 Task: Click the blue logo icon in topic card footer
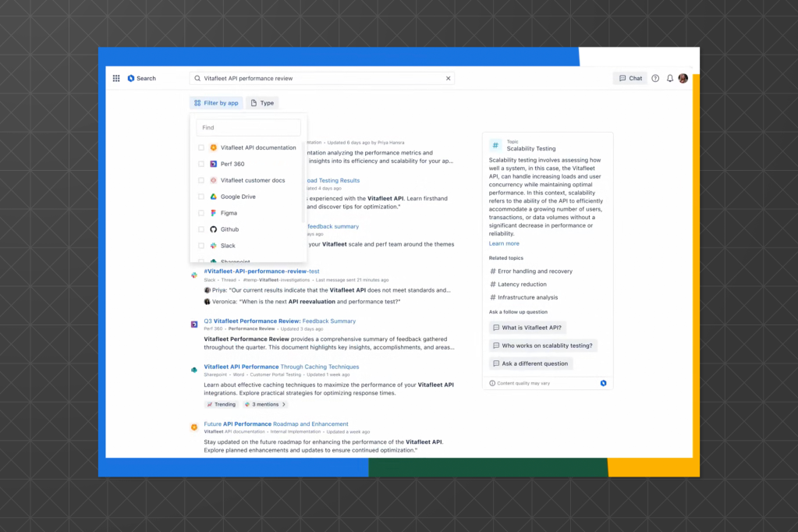603,383
